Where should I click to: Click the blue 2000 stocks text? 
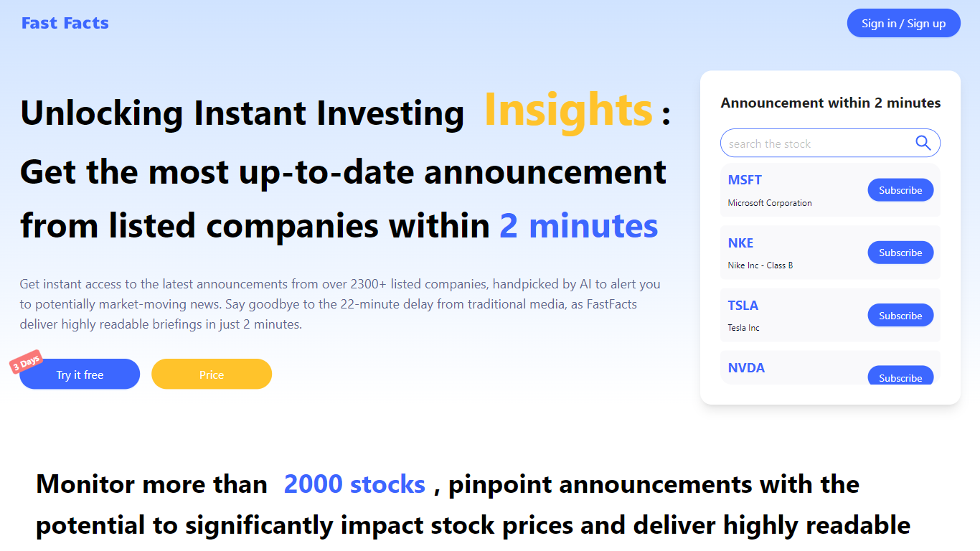354,484
